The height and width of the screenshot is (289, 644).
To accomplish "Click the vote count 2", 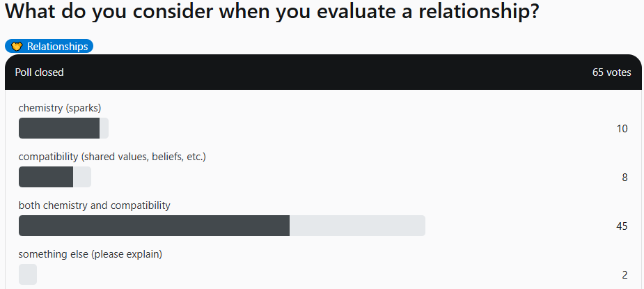I will [625, 275].
